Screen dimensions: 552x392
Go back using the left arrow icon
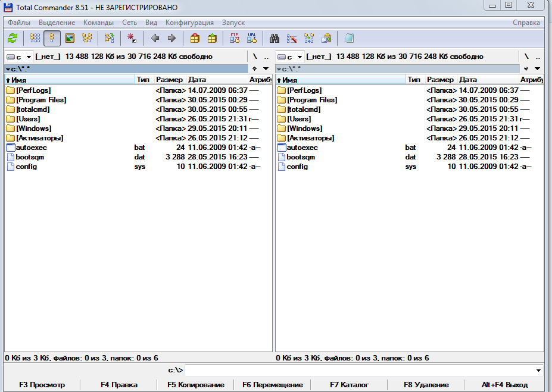[155, 38]
